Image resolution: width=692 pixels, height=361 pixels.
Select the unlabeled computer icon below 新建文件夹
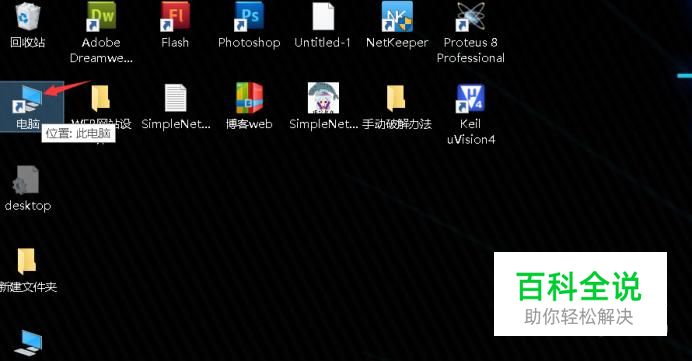click(28, 343)
